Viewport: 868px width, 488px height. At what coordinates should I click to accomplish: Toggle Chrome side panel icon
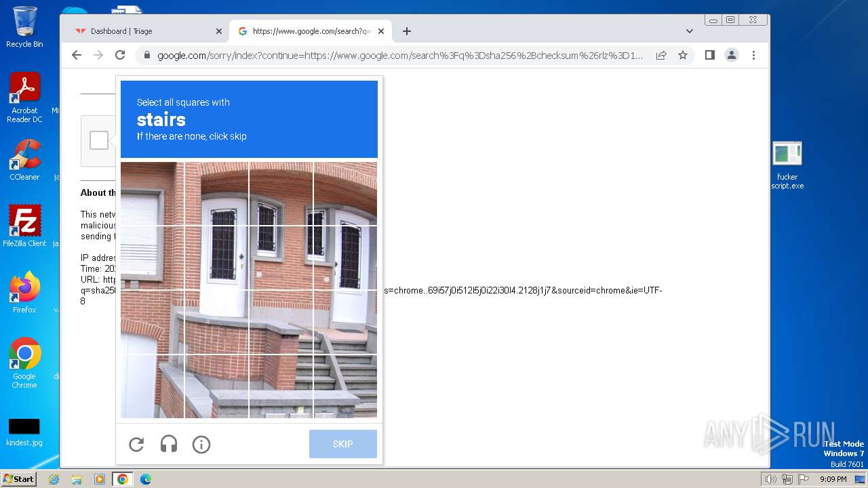(710, 56)
